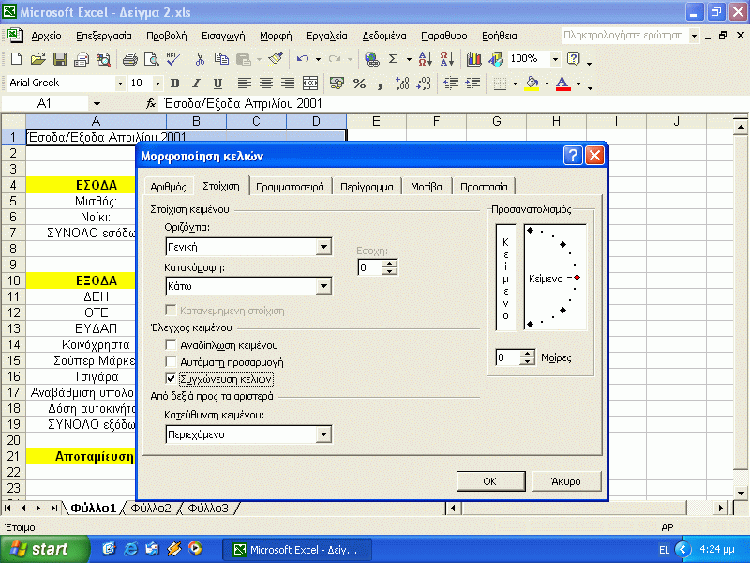Open the Αρχείο menu

click(46, 36)
